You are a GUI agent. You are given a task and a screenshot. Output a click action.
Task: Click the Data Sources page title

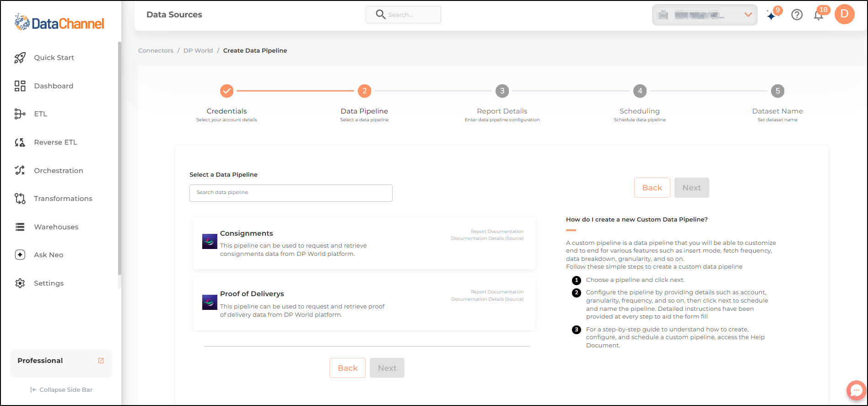174,15
